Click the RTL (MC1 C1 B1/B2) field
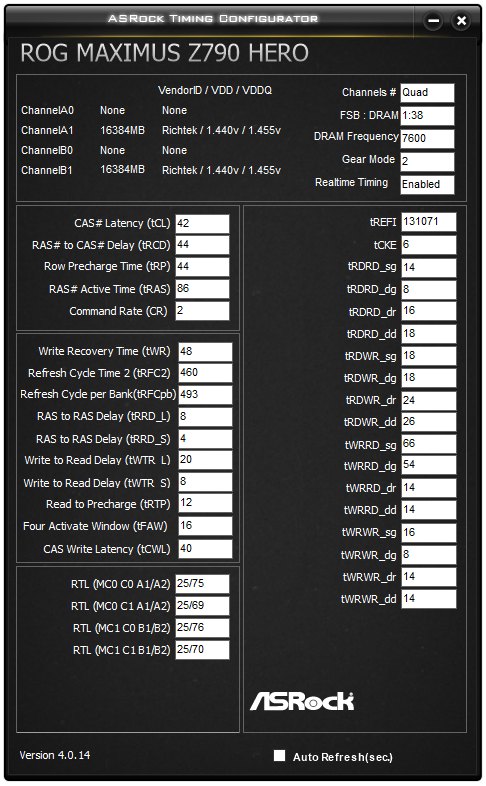Viewport: 486px width, 786px height. click(202, 650)
